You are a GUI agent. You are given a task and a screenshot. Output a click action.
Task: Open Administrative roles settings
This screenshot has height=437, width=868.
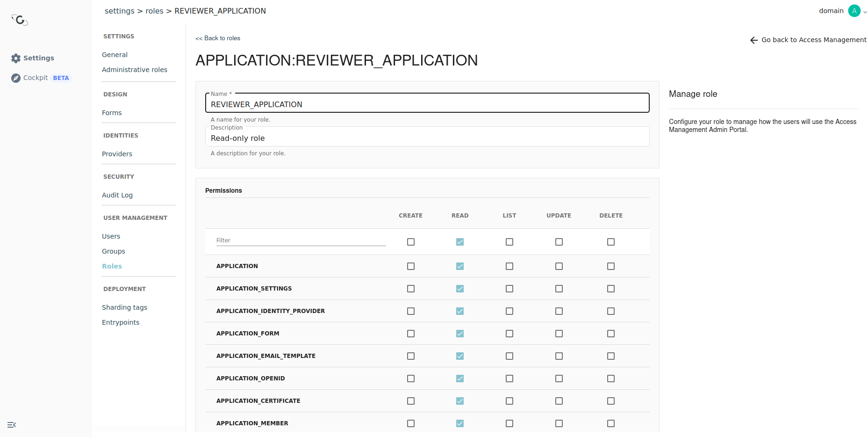(x=134, y=70)
